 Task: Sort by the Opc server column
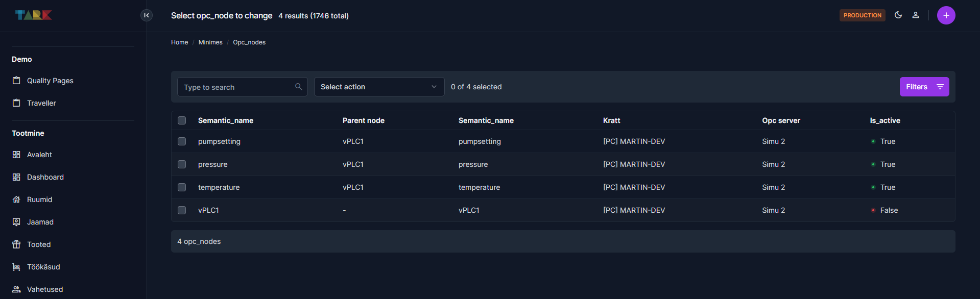tap(781, 120)
